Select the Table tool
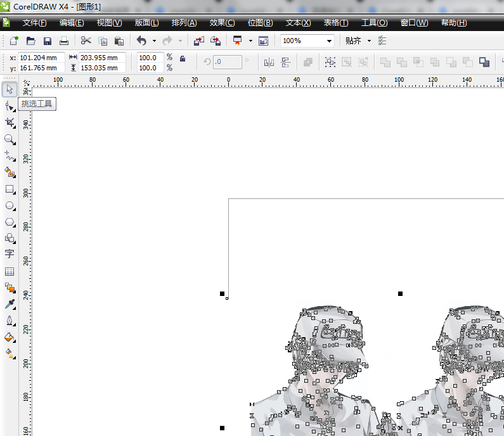Screen dimensions: 504x436 coord(10,271)
